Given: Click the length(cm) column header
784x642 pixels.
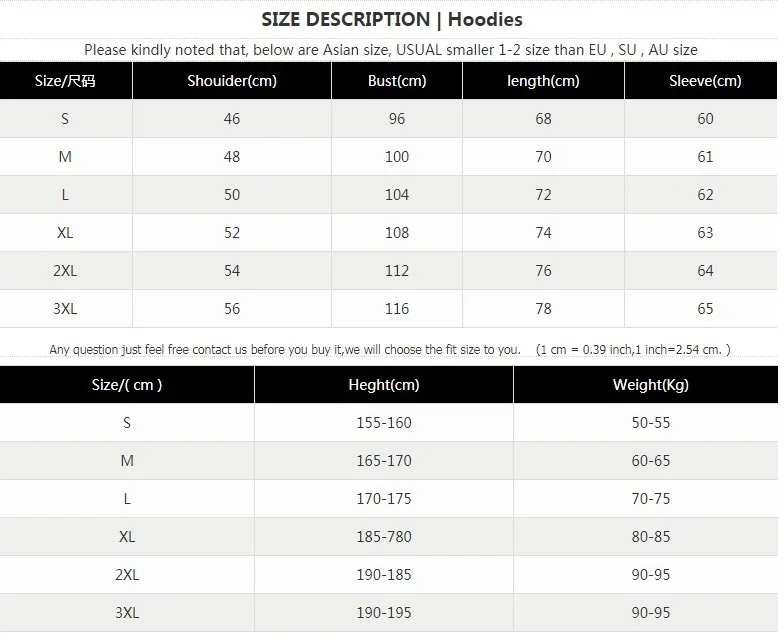Looking at the screenshot, I should pyautogui.click(x=544, y=80).
